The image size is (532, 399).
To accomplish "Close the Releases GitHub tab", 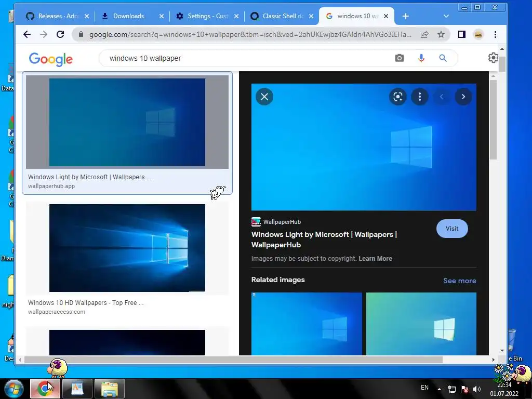I will point(87,16).
